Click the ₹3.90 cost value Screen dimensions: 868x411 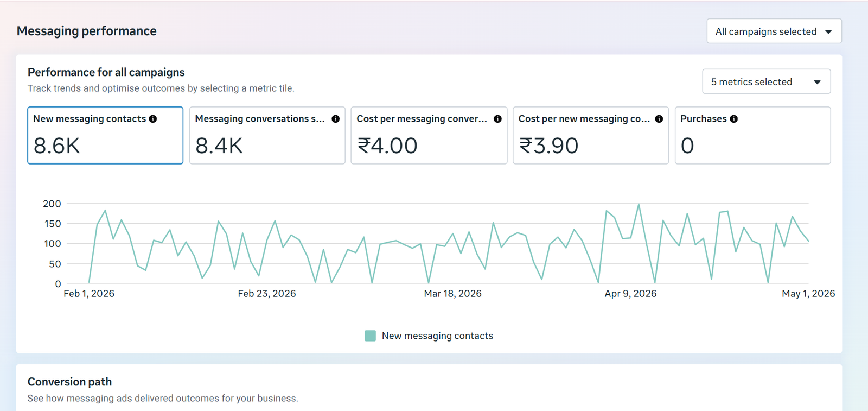549,146
